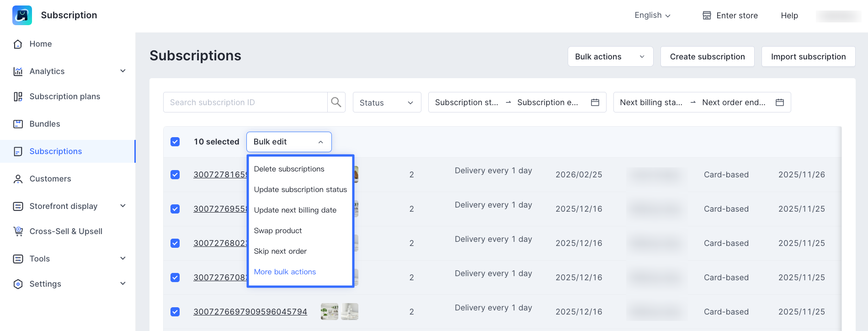Open the subscription date range calendar icon
The image size is (868, 331).
point(595,102)
